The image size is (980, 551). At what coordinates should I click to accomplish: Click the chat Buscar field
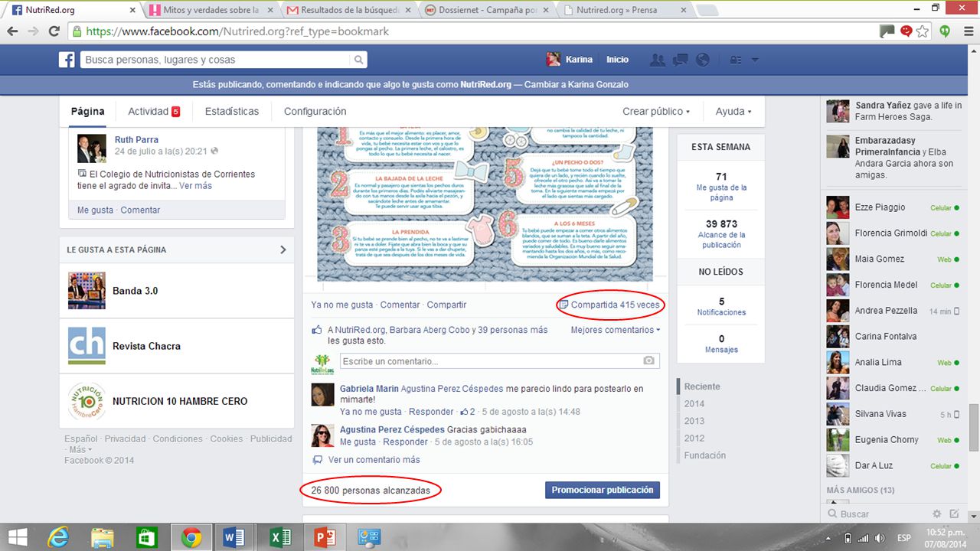pos(877,514)
